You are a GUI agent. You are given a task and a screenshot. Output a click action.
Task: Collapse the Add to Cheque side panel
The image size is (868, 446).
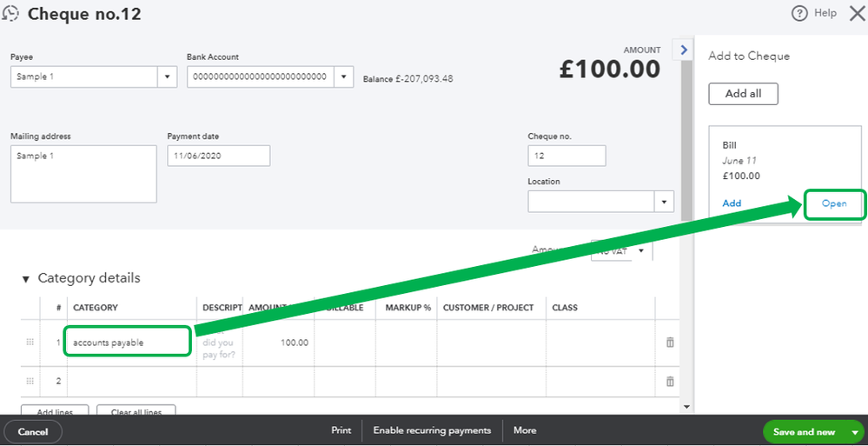pos(684,50)
